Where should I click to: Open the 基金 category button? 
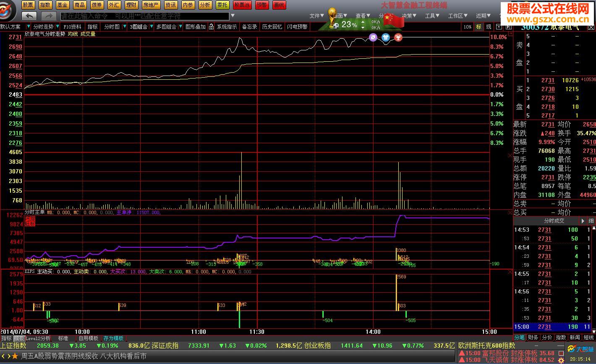(x=63, y=5)
